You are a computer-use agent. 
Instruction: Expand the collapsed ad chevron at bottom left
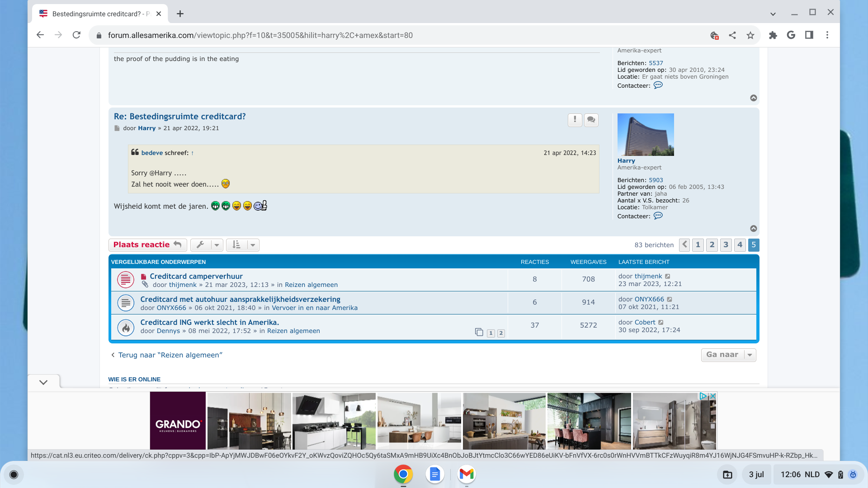[x=43, y=382]
